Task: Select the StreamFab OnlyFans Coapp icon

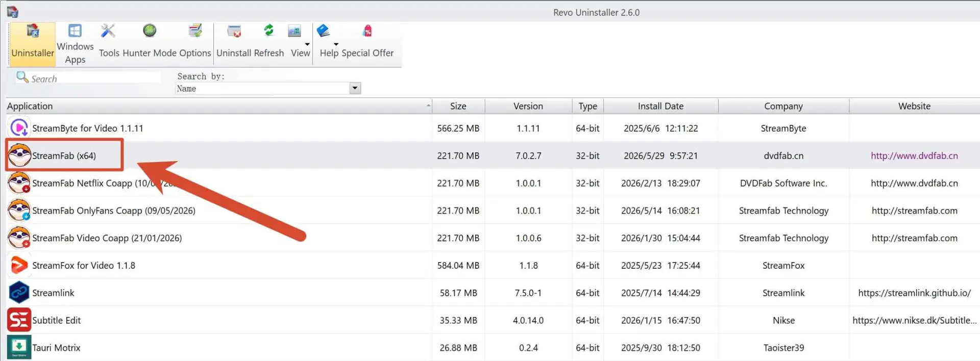Action: [19, 210]
